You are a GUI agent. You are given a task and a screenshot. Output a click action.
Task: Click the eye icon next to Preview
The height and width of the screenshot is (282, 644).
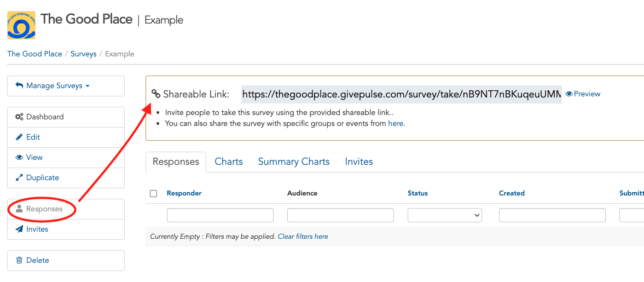tap(569, 94)
